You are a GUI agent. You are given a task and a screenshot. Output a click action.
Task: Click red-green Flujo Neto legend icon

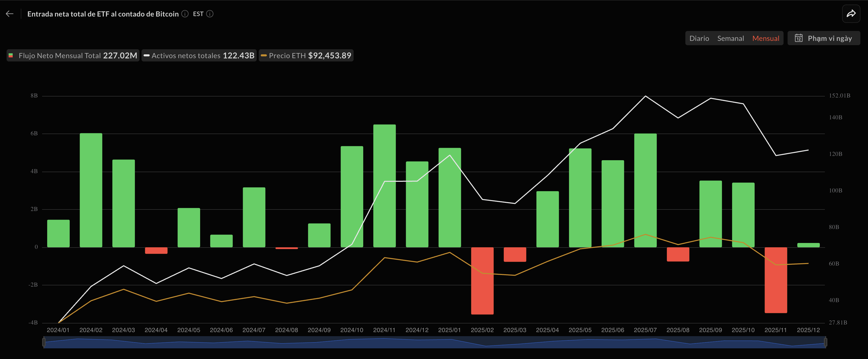pos(11,55)
